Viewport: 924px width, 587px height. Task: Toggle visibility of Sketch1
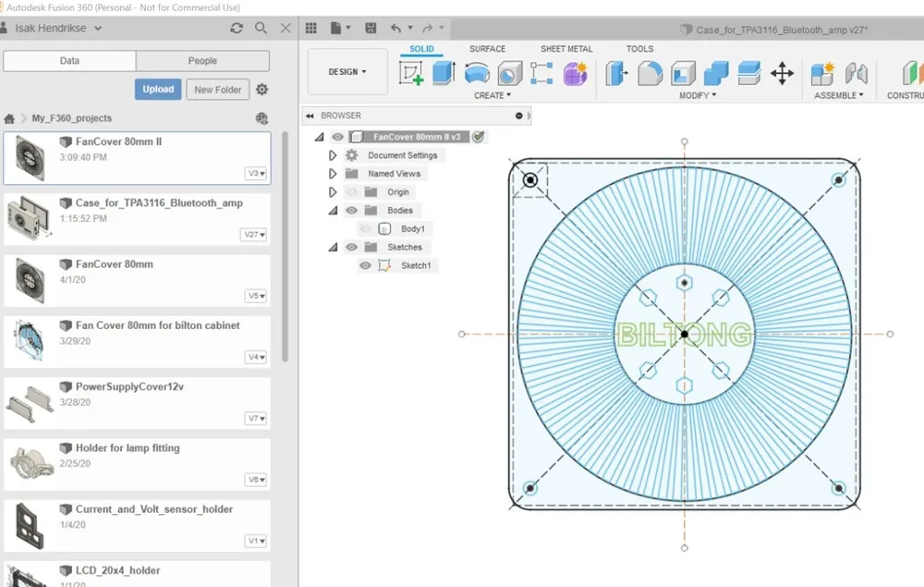pos(365,266)
